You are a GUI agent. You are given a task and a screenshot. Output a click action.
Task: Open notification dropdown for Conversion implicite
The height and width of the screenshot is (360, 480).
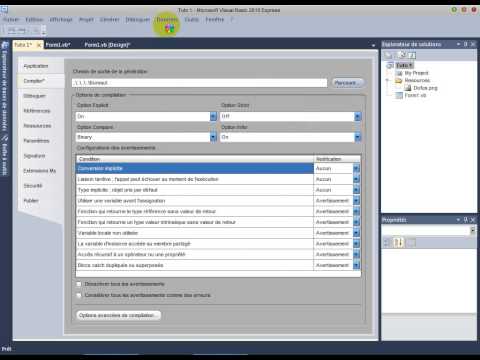tap(356, 169)
